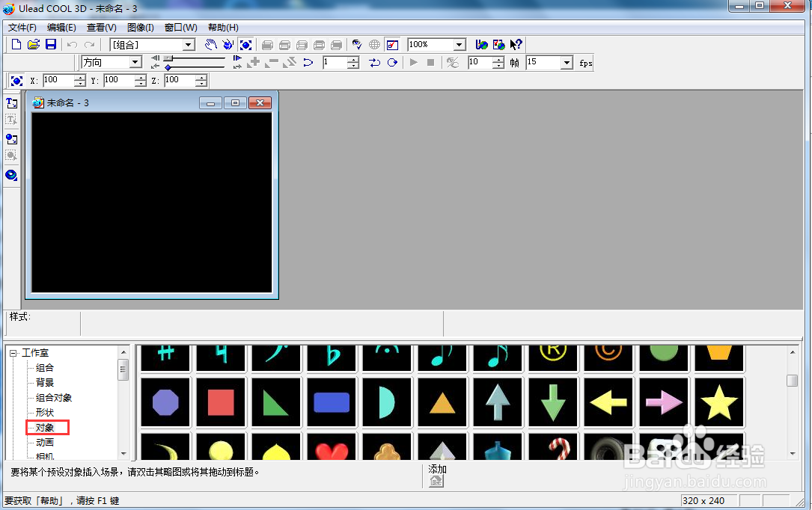This screenshot has width=812, height=510.
Task: Open the [组合] object list dropdown
Action: click(x=189, y=45)
